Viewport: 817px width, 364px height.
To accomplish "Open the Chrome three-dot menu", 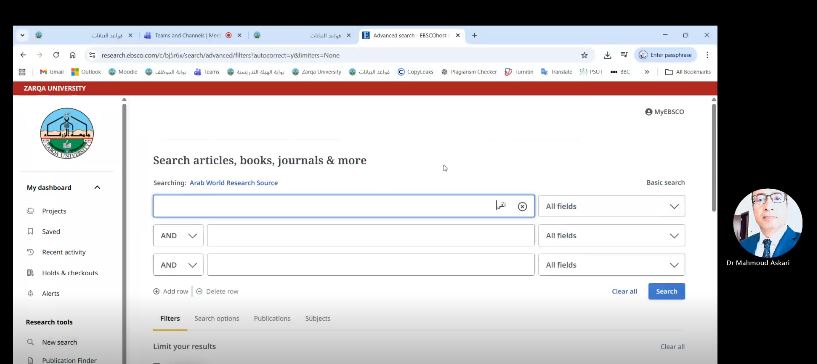I will (707, 55).
